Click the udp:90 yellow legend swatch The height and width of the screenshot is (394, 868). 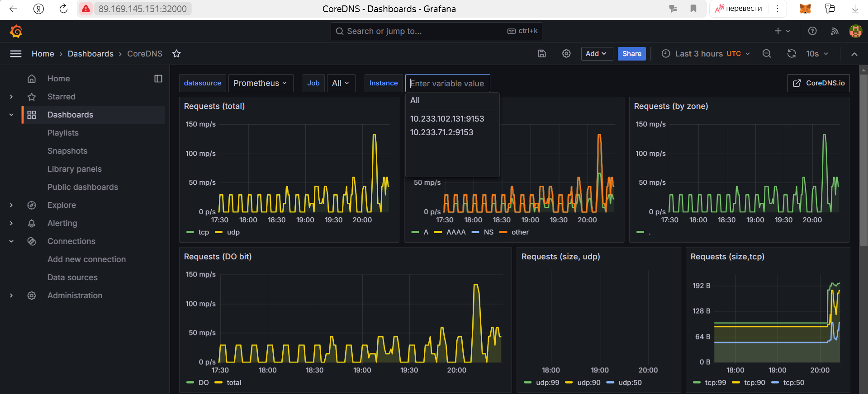pyautogui.click(x=569, y=383)
